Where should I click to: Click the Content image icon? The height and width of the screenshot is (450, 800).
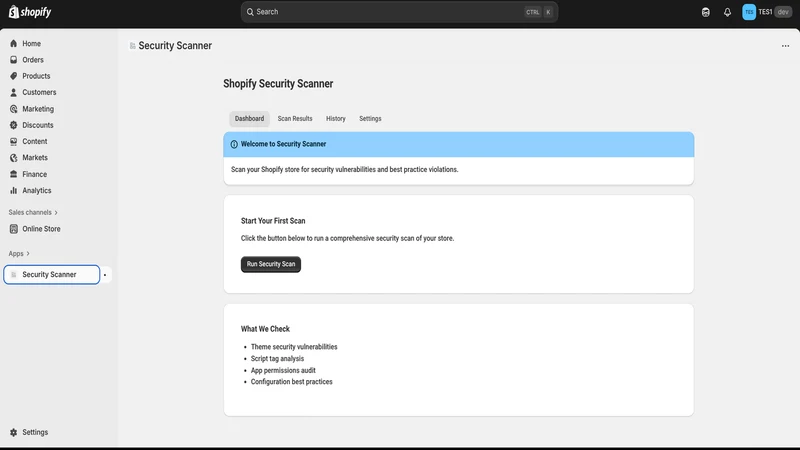[14, 141]
